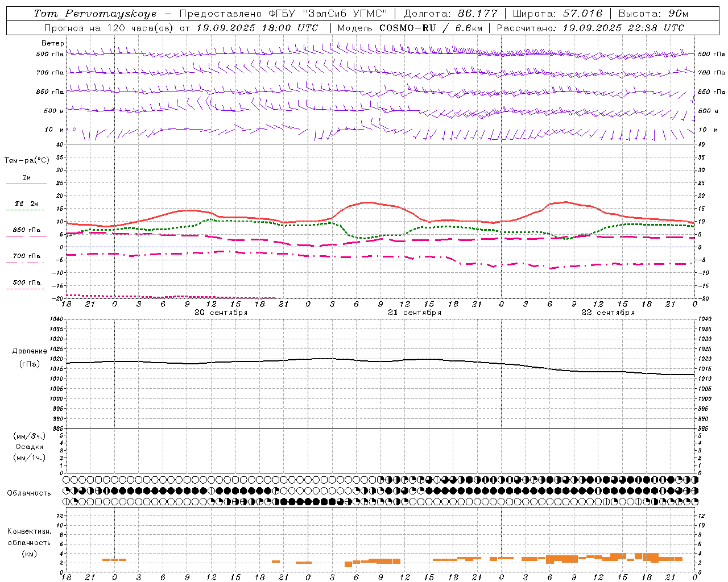
Task: Click the 'Облачность' cloud cover row label
Action: (x=28, y=493)
